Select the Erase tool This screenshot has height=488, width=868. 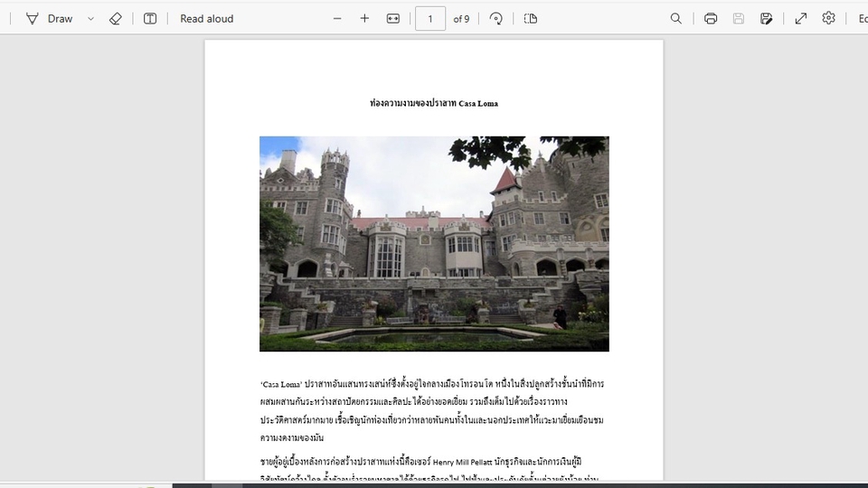pyautogui.click(x=115, y=19)
